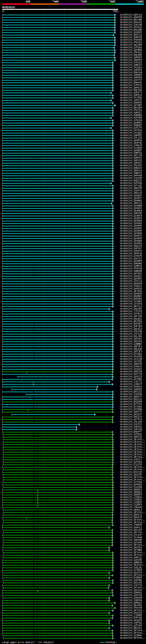The image size is (146, 644).
Task: Click the cyan =100char scale bar legend
Action: (x=102, y=642)
